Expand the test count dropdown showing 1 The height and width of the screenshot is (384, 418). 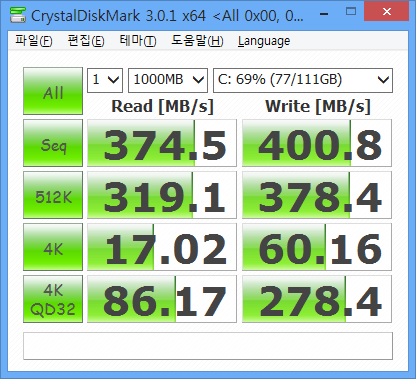click(105, 80)
